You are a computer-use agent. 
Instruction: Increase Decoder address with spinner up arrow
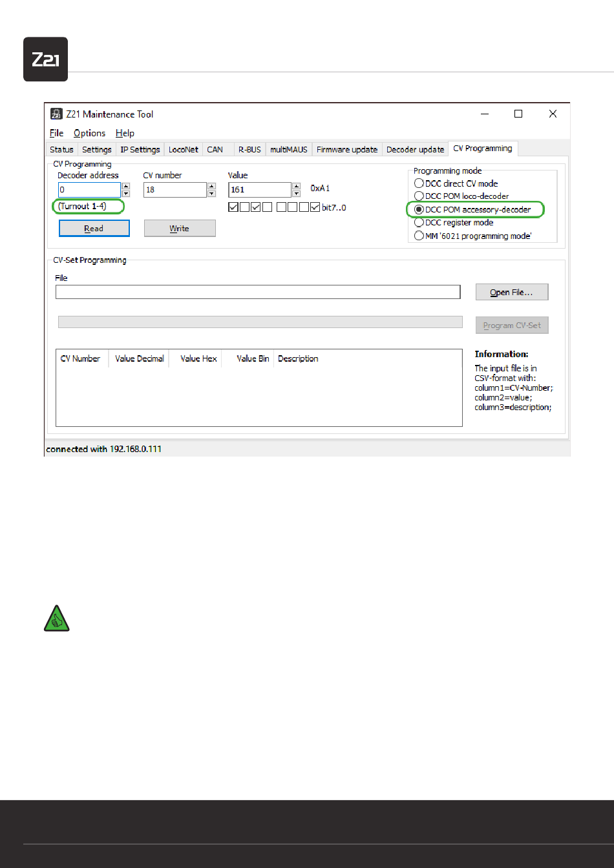point(126,186)
